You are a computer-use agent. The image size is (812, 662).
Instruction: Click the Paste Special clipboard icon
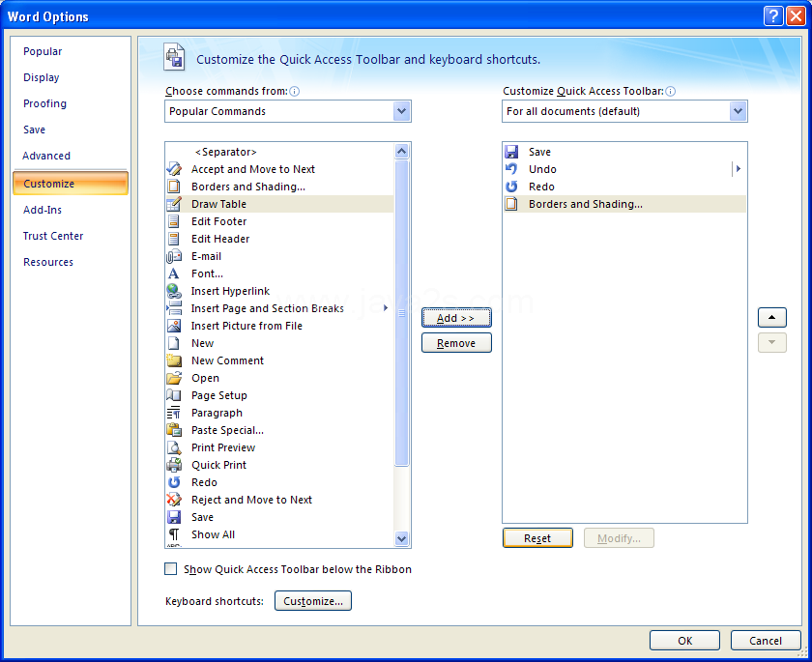pos(174,430)
